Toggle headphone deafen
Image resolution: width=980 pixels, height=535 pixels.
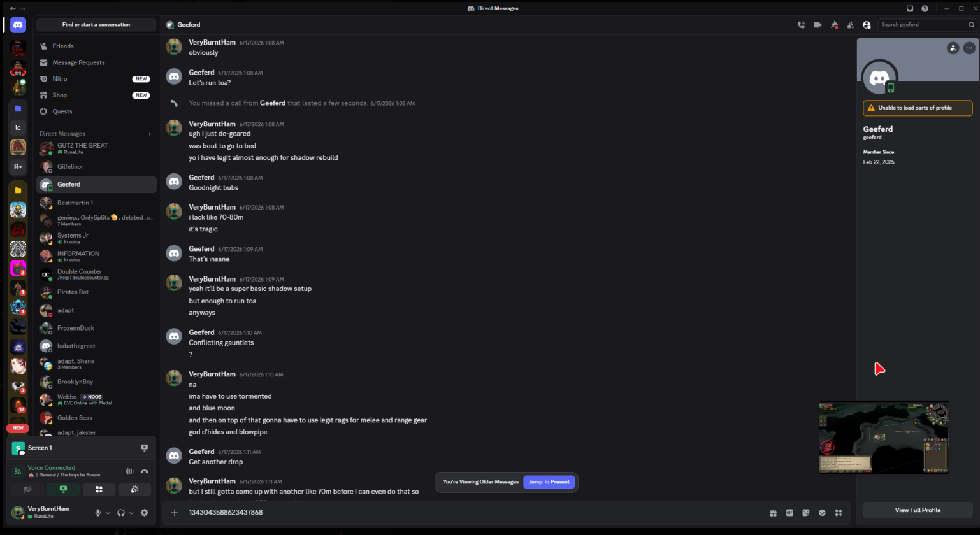(x=121, y=513)
